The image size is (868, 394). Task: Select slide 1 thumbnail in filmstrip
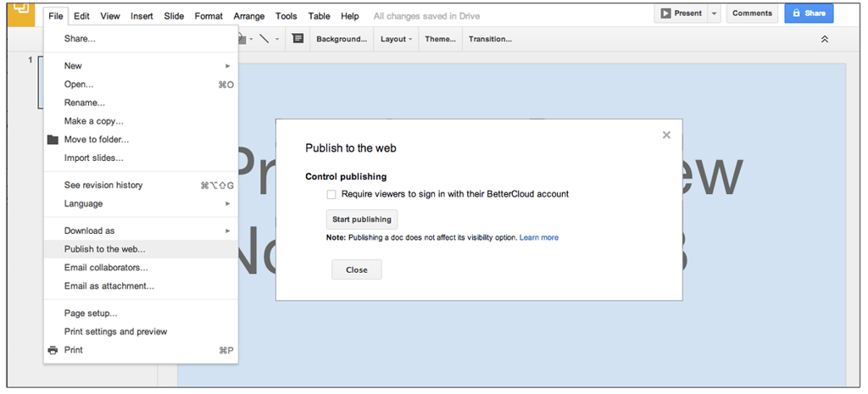[x=41, y=83]
